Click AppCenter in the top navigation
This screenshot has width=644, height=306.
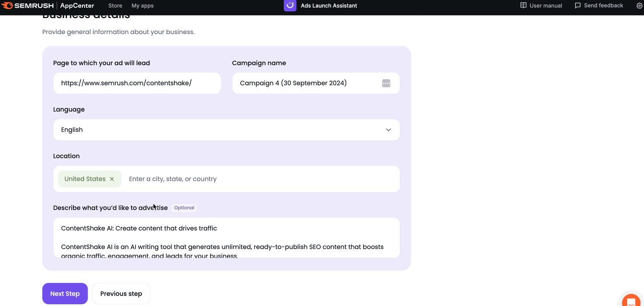77,6
